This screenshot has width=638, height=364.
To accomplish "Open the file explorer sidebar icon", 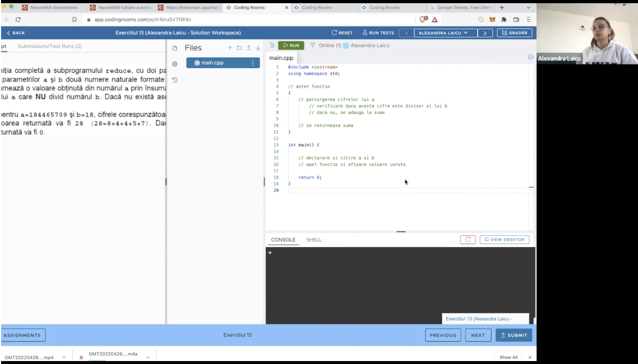I will pyautogui.click(x=175, y=48).
